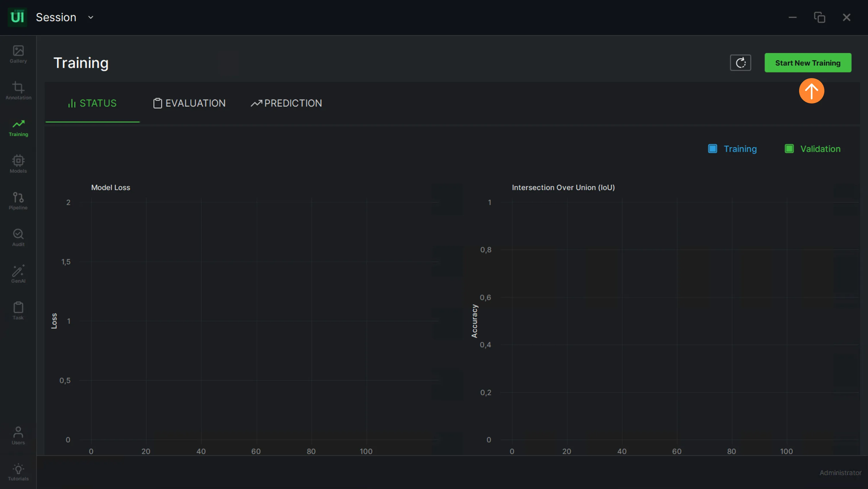Open the Annotation sidebar section
Viewport: 868px width, 489px height.
tap(18, 91)
